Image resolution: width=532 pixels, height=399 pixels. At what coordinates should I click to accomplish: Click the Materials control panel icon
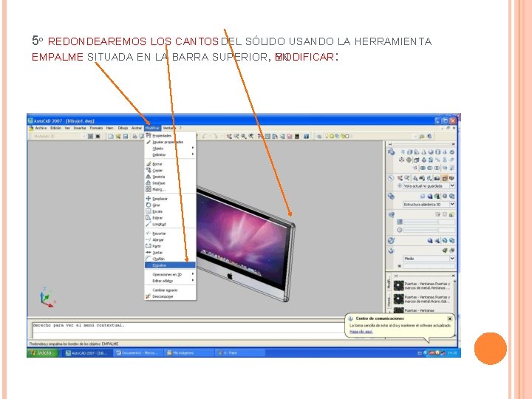392,241
